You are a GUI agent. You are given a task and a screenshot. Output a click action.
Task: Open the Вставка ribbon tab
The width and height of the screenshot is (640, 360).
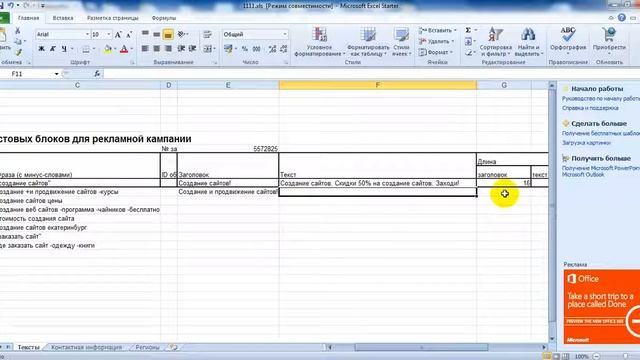coord(63,18)
